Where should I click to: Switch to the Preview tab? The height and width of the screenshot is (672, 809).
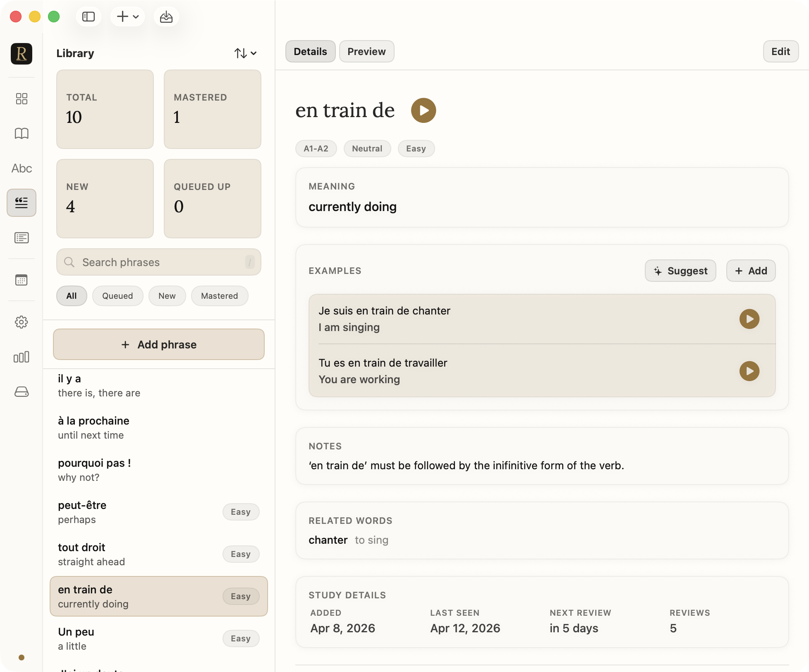click(x=366, y=51)
